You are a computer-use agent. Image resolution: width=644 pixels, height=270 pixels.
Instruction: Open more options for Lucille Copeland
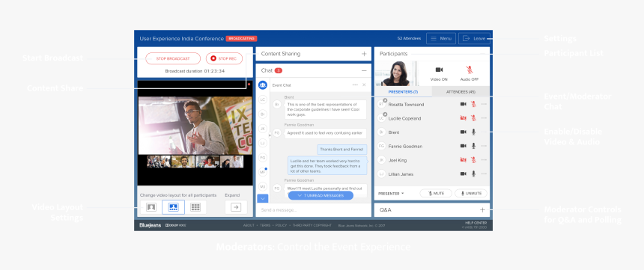point(484,118)
